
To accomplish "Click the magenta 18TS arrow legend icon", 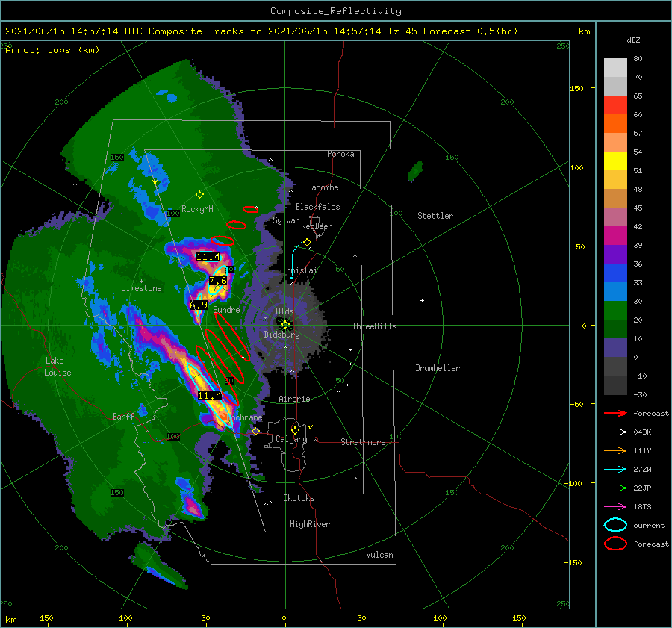I will pyautogui.click(x=615, y=507).
